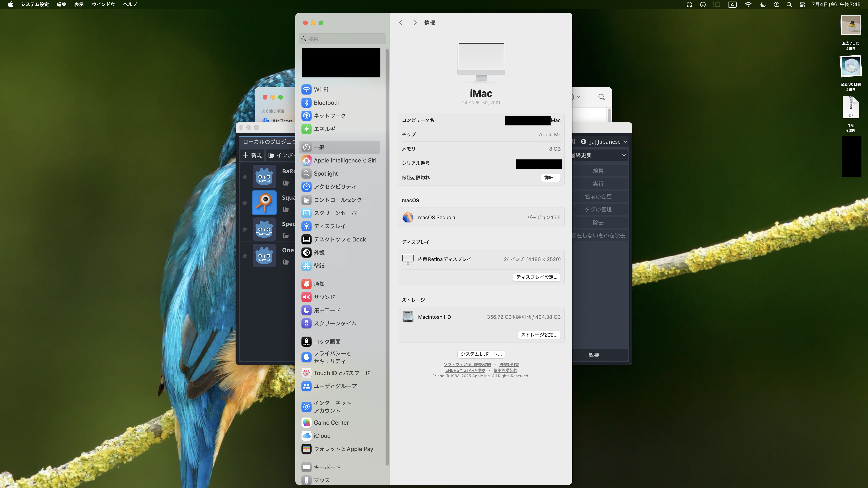868x488 pixels.
Task: Open Spotlight search in menu bar
Action: [789, 5]
